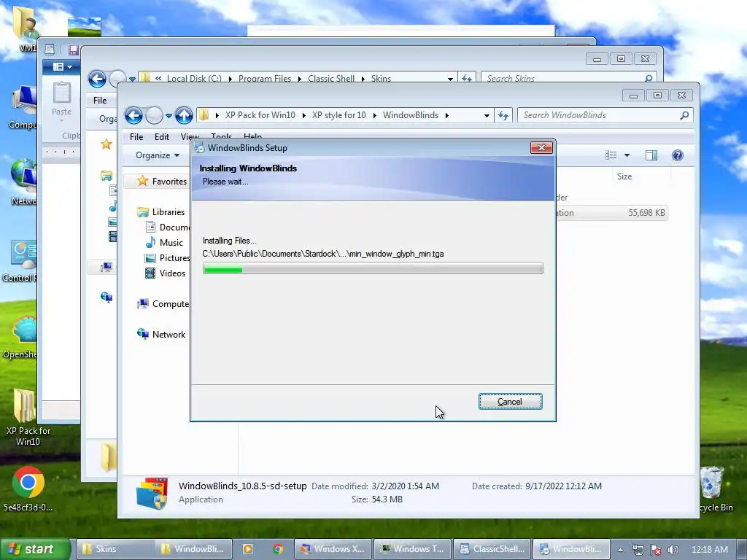Open the view options dropdown arrow
The width and height of the screenshot is (747, 560).
tap(627, 155)
